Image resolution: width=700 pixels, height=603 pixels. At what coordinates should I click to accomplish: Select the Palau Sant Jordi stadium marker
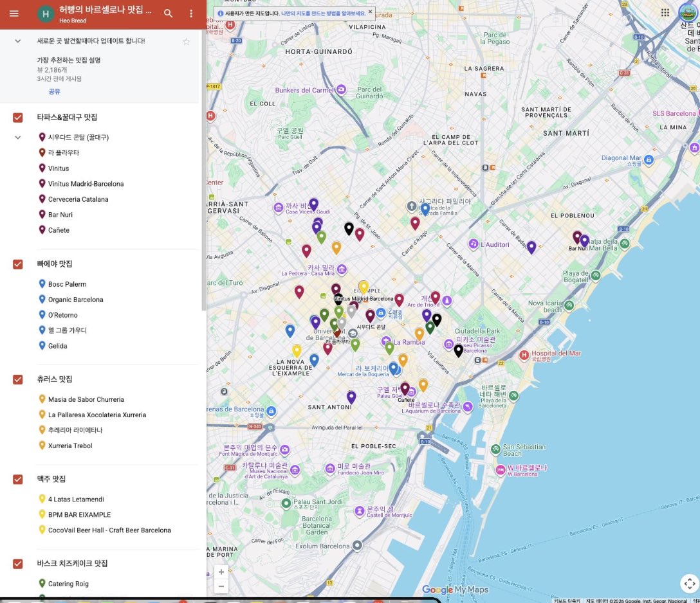[286, 503]
